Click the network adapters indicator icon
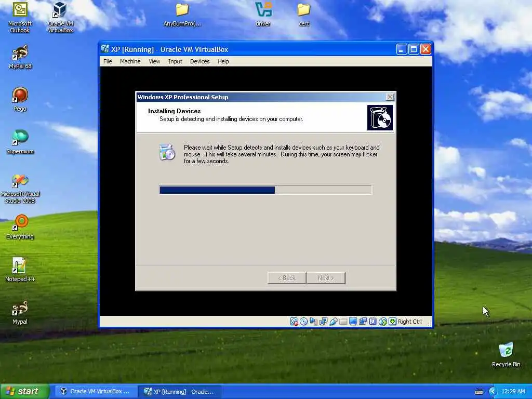This screenshot has height=399, width=532. pyautogui.click(x=323, y=321)
